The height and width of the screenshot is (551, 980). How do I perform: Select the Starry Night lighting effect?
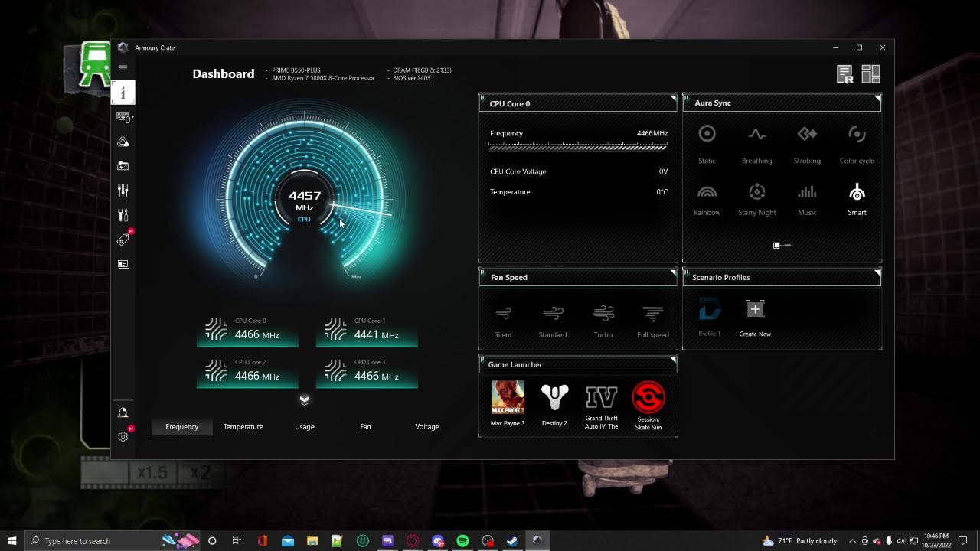coord(757,199)
